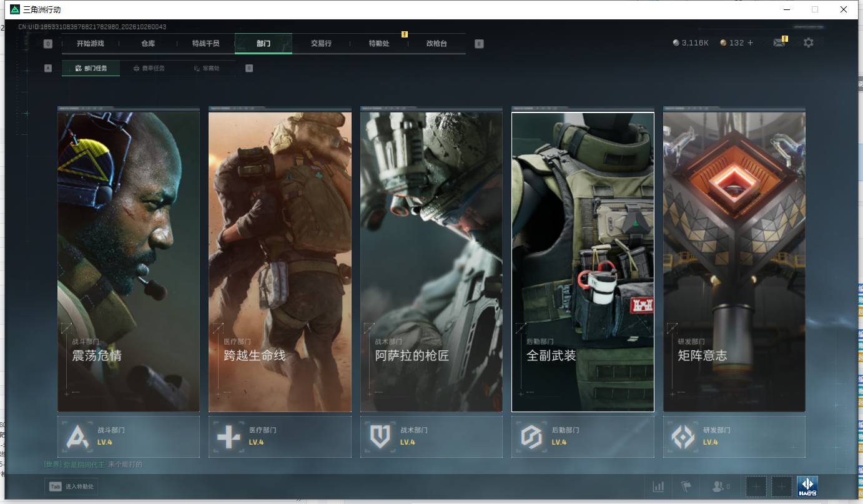This screenshot has width=863, height=504.
Task: Open the 特战干员 tab
Action: coord(206,43)
